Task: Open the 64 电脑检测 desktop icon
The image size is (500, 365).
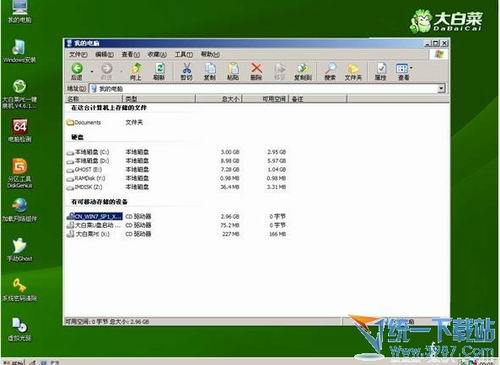Action: 20,130
